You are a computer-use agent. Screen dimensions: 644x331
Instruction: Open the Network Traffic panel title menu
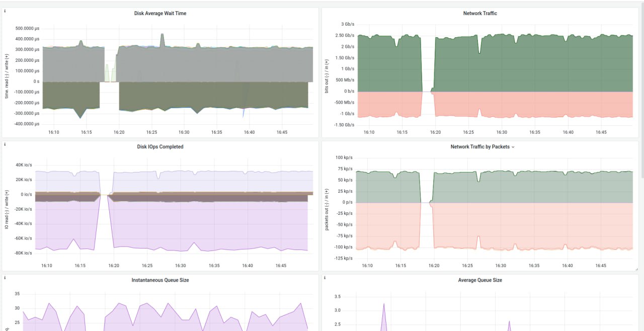point(480,14)
